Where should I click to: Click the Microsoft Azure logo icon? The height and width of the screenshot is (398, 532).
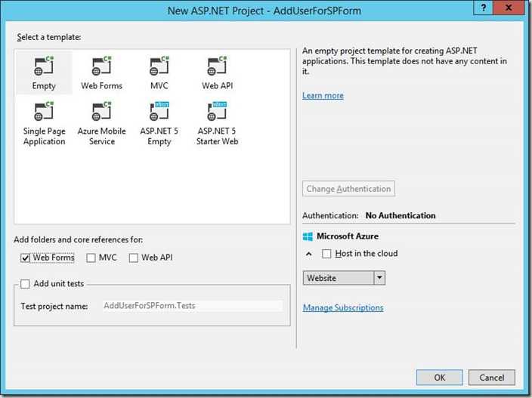click(x=308, y=236)
